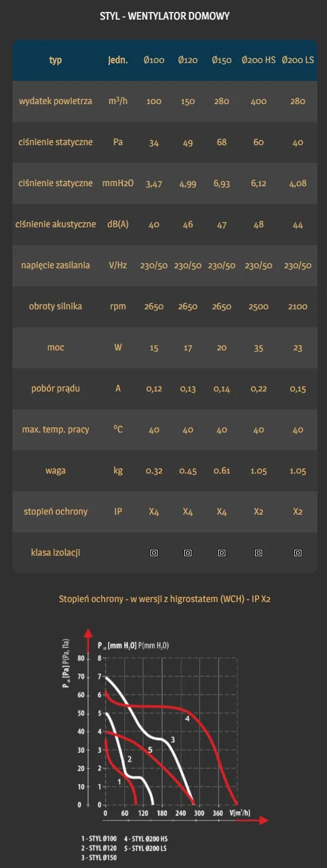327x868 pixels.
Task: Click insulation class icon under Ø100 column
Action: point(154,553)
